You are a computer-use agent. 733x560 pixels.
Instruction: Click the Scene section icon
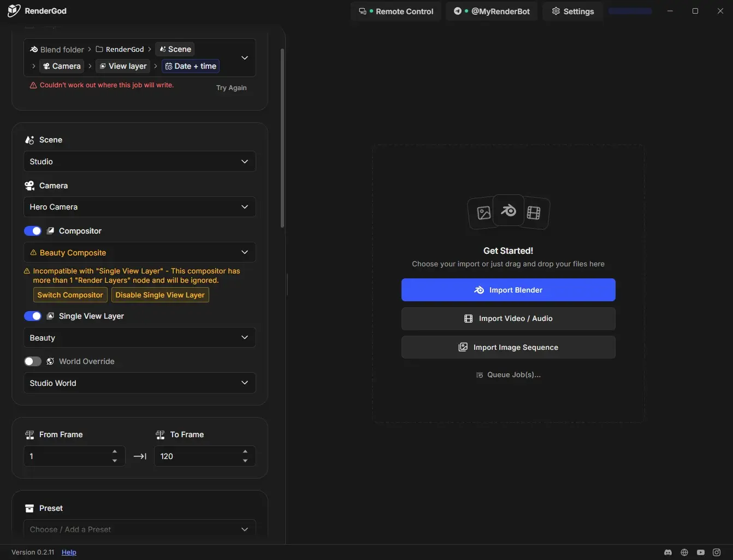pos(29,140)
